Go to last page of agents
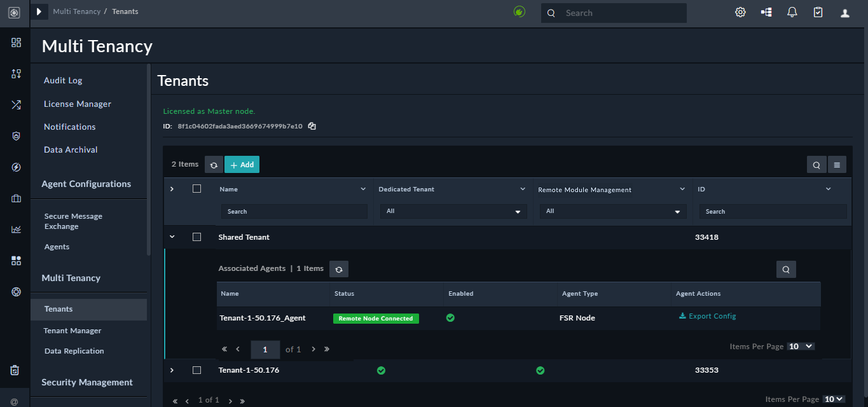This screenshot has width=868, height=407. 327,349
